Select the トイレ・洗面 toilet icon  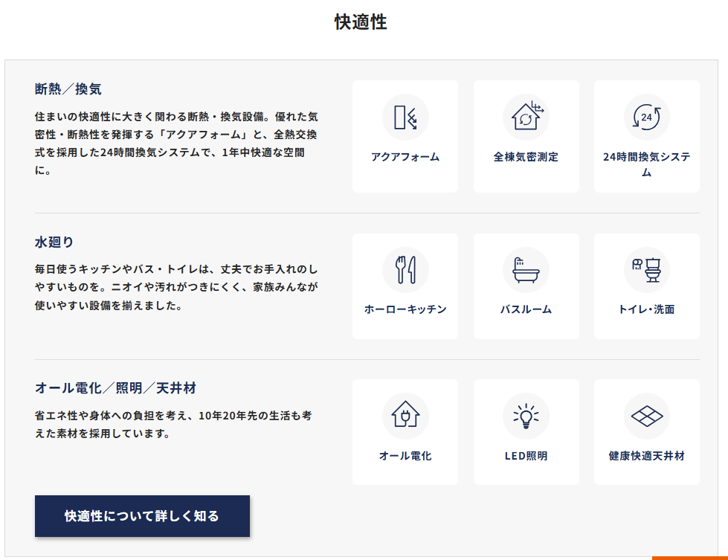(646, 270)
